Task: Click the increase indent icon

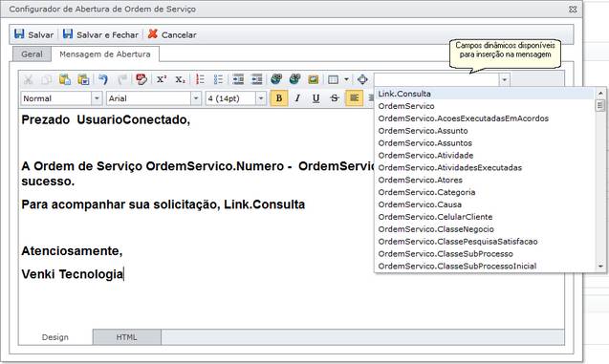Action: (x=257, y=79)
